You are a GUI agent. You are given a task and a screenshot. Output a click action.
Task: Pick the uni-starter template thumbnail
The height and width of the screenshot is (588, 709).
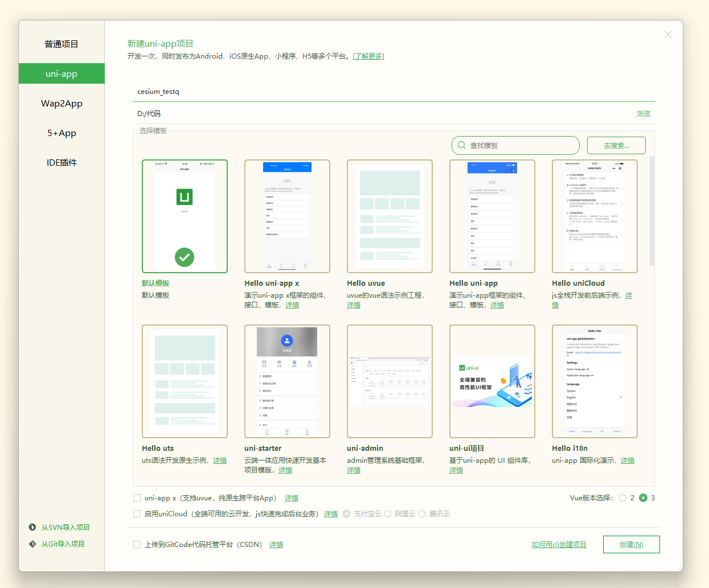tap(287, 381)
